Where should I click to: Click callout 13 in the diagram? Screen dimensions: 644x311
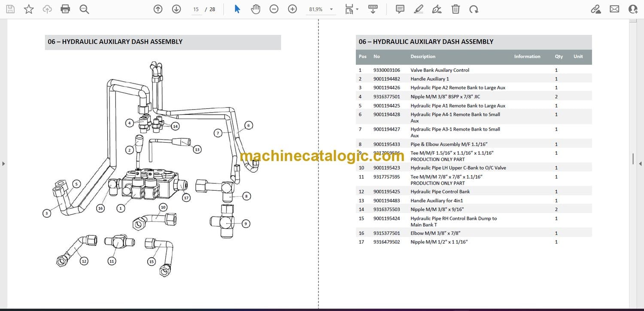197,149
